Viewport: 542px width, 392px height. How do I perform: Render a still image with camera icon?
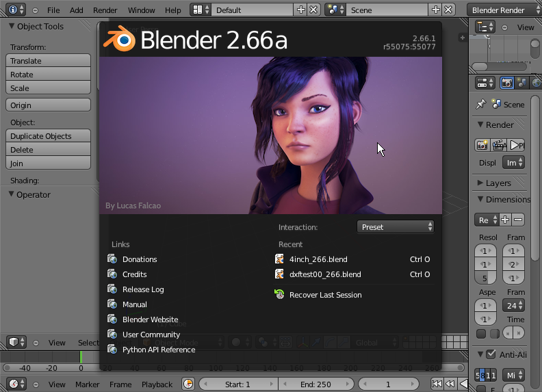[482, 145]
